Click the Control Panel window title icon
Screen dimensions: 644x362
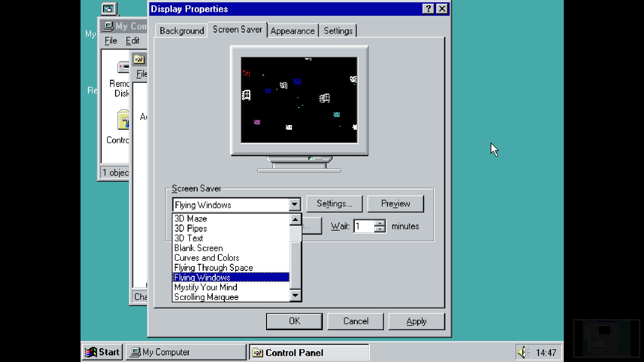(x=139, y=60)
